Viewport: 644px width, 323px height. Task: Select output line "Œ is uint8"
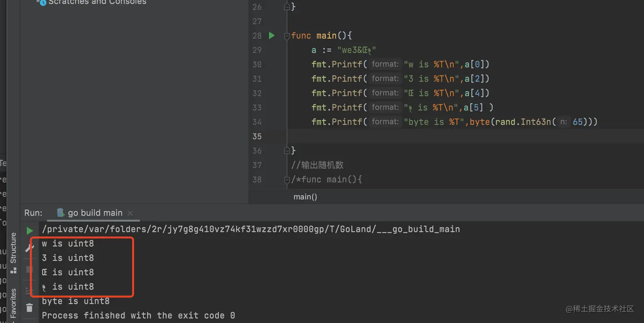pos(68,272)
